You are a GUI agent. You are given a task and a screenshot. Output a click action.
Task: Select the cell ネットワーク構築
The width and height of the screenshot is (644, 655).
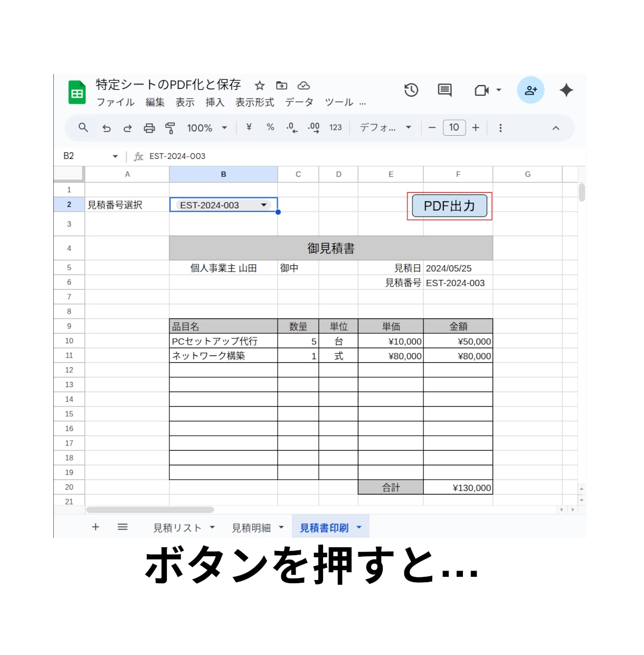pos(223,355)
